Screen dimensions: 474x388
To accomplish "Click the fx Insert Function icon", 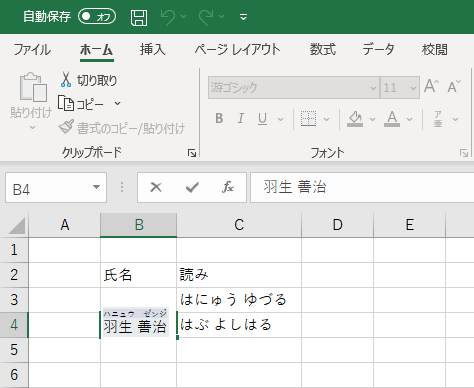I will click(x=228, y=187).
